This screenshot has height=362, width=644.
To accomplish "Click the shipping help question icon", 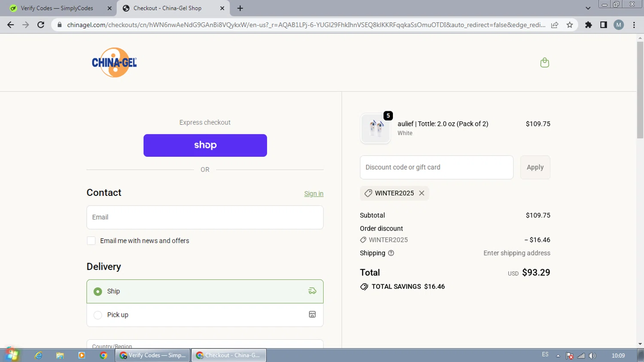I will [x=391, y=253].
